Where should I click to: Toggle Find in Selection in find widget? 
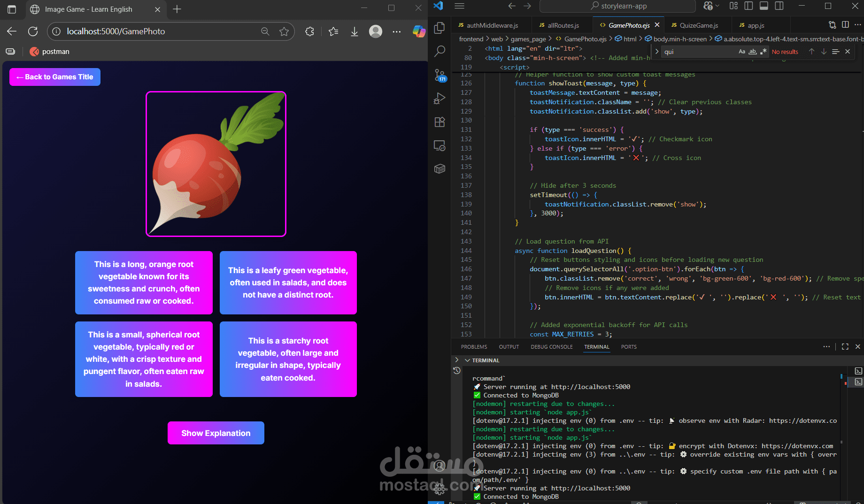click(836, 52)
